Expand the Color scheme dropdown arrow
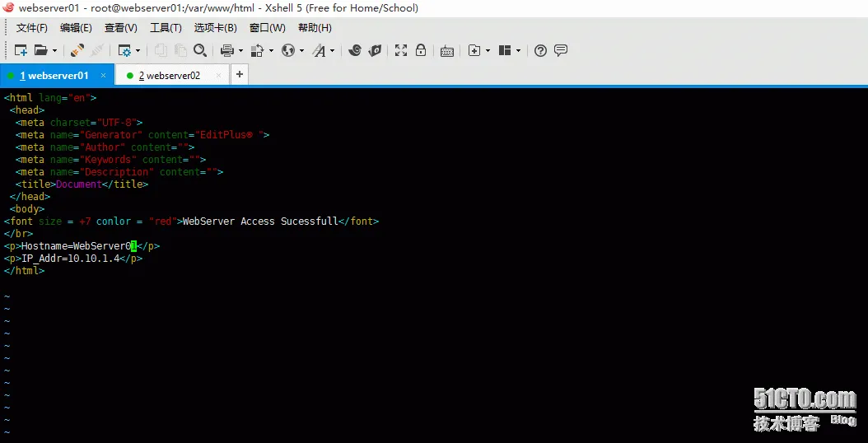868x443 pixels. (271, 51)
